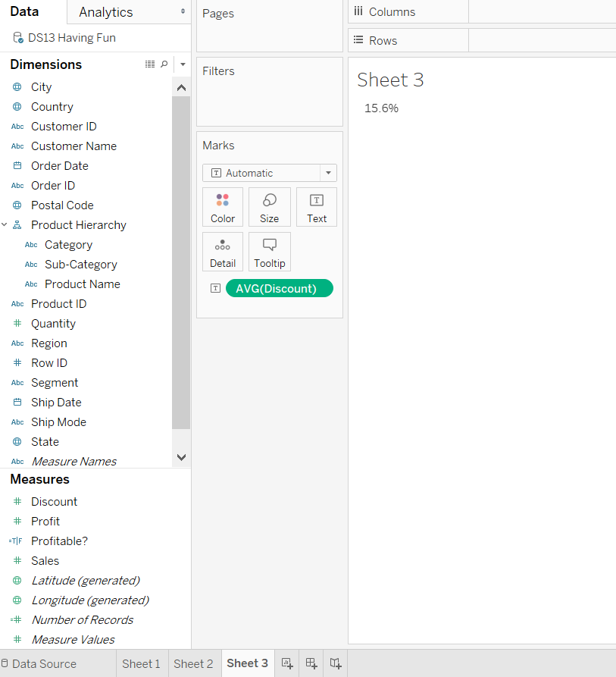The image size is (616, 677).
Task: Click the calendar icon beside Ship Date
Action: tap(17, 403)
